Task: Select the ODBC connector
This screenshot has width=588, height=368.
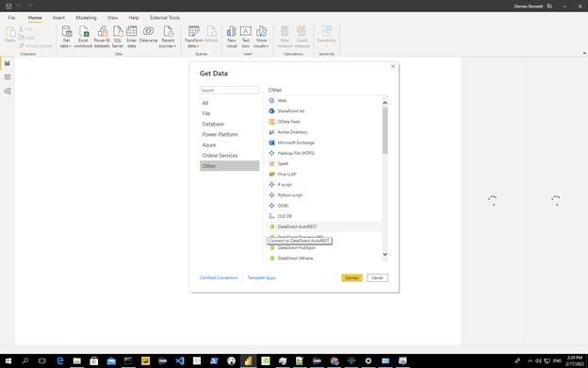Action: point(324,206)
